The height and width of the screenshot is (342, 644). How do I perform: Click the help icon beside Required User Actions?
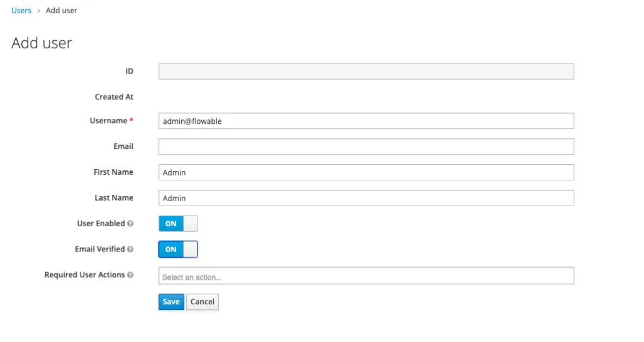coord(130,275)
